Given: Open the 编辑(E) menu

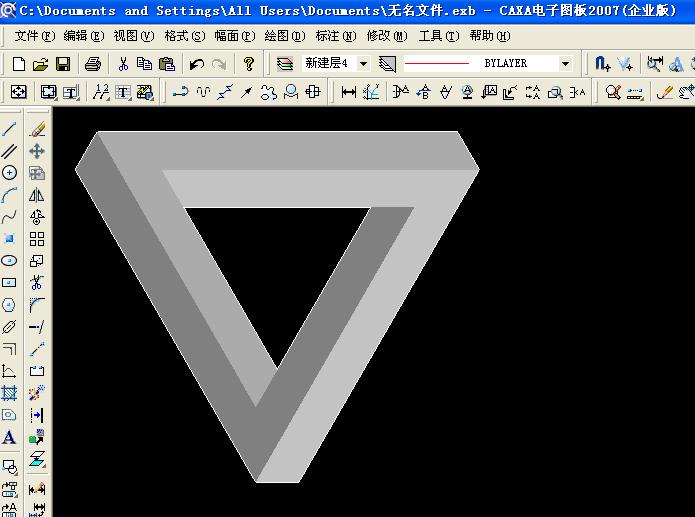Looking at the screenshot, I should tap(84, 35).
